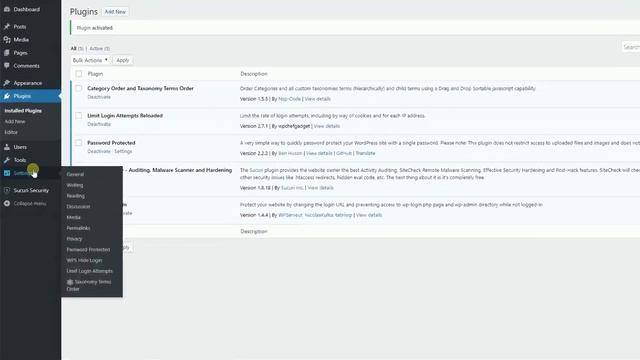640x360 pixels.
Task: Open General settings from the flyout
Action: click(75, 174)
